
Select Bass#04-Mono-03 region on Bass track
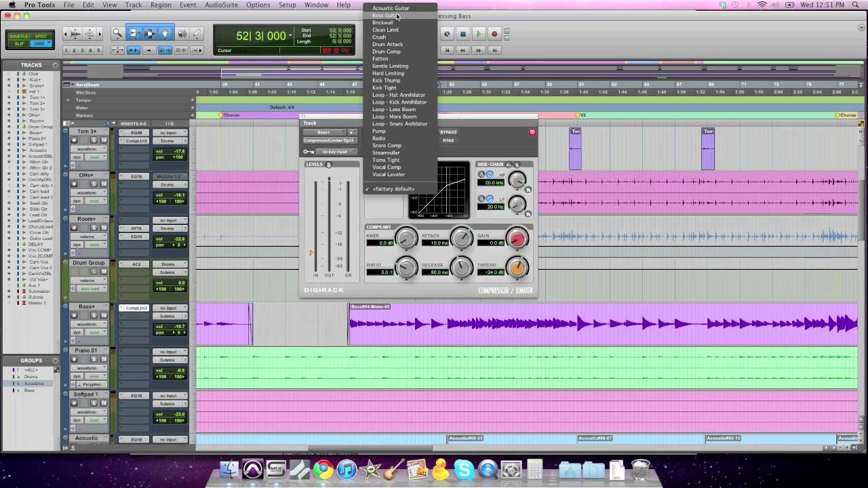[603, 323]
